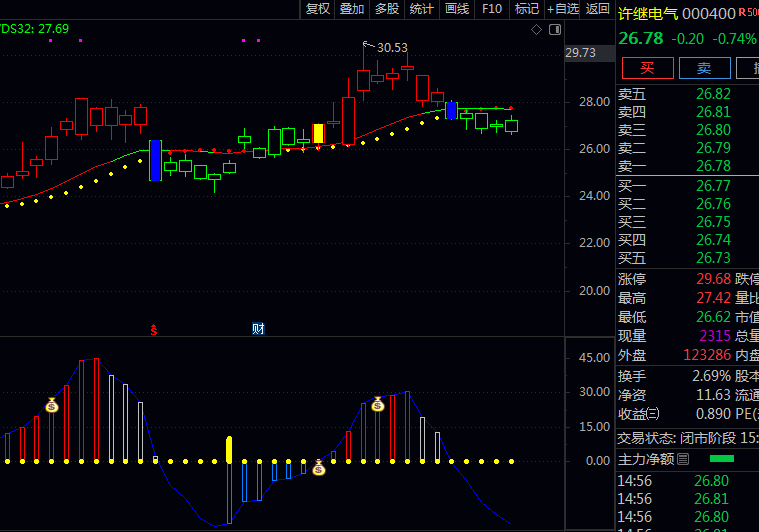Select the 叠加 overlay option
Viewport: 759px width, 532px height.
tap(352, 9)
